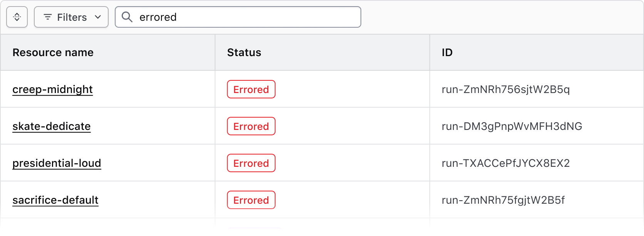Open the presidential-loud resource link

coord(56,163)
